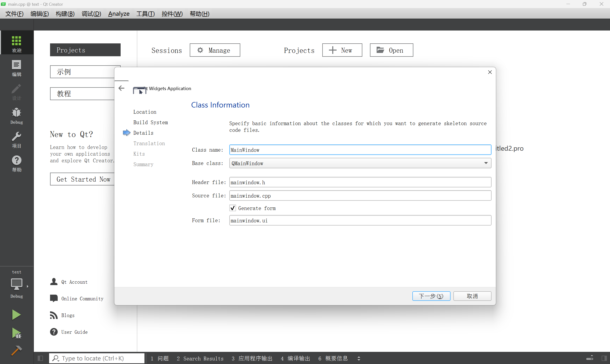The height and width of the screenshot is (364, 610).
Task: Open User Guide link
Action: [x=69, y=332]
